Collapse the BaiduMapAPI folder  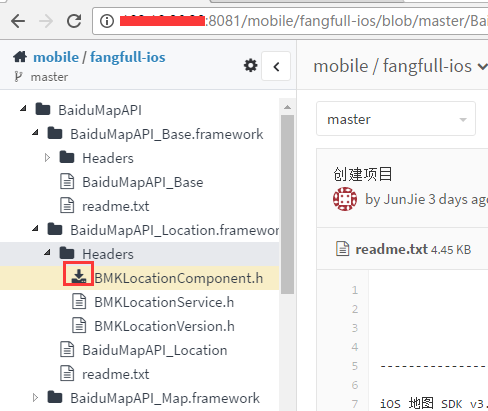[x=23, y=109]
